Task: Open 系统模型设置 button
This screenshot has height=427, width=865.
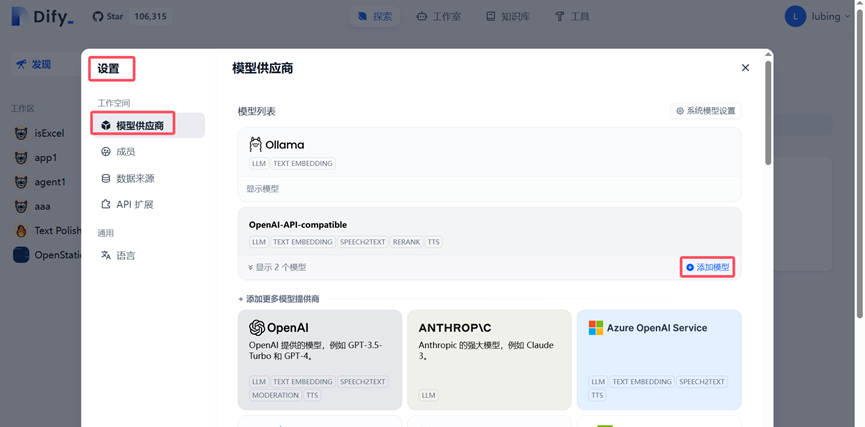Action: (706, 111)
